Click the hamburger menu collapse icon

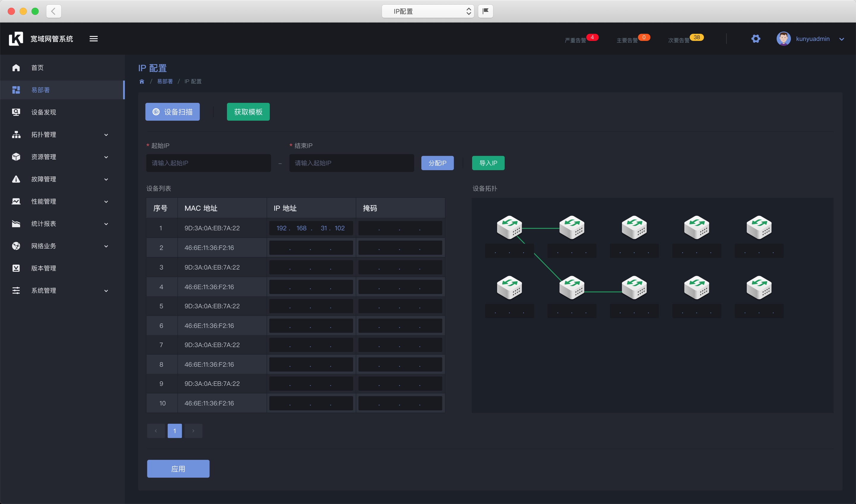(x=93, y=39)
